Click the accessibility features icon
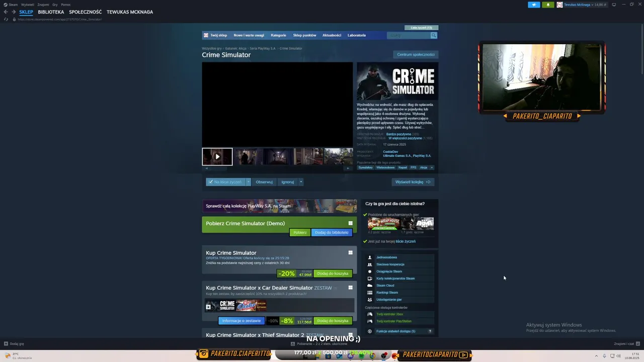The width and height of the screenshot is (644, 362). click(x=370, y=331)
